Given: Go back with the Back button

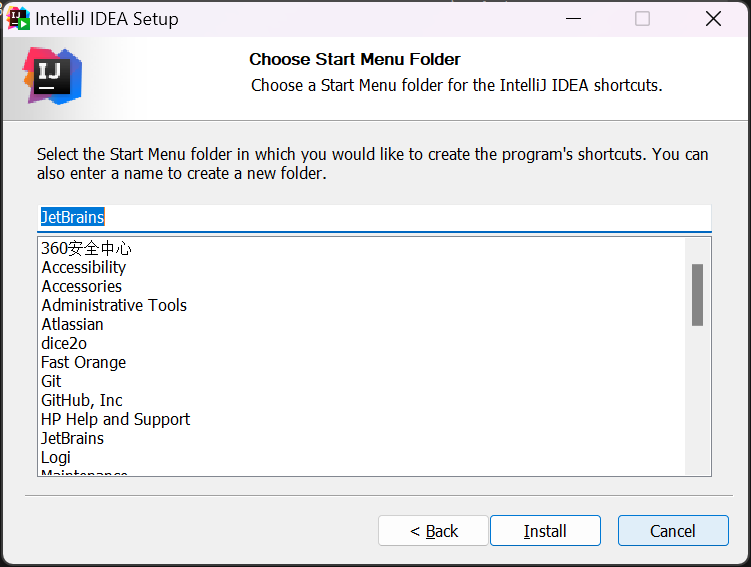Looking at the screenshot, I should pos(433,531).
